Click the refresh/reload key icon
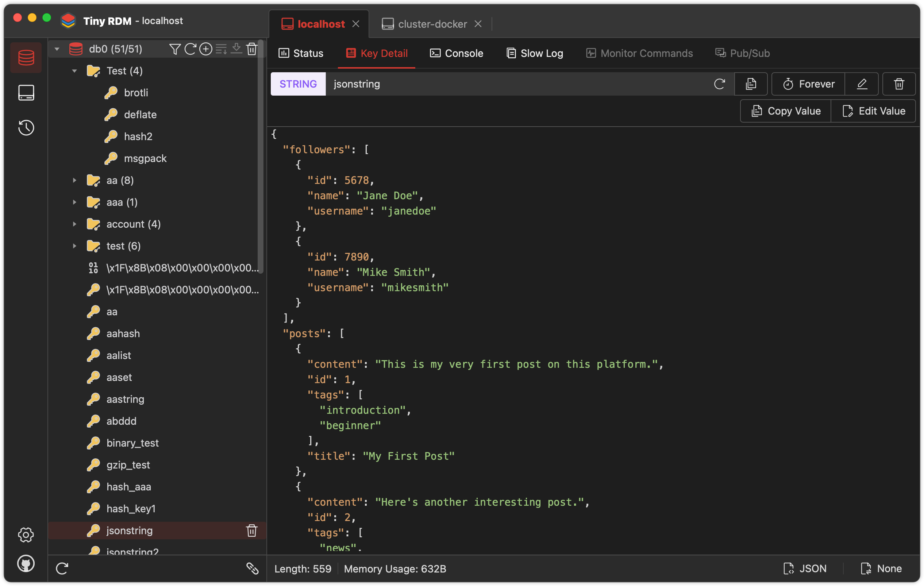 point(719,84)
